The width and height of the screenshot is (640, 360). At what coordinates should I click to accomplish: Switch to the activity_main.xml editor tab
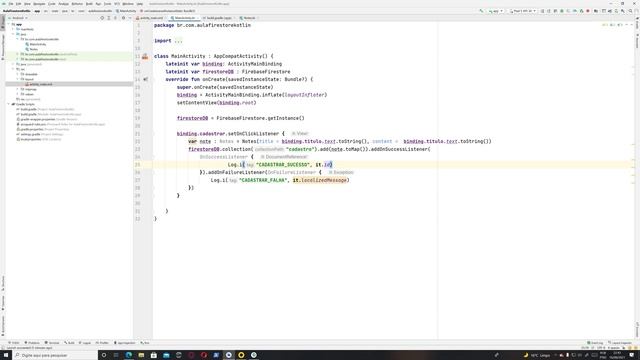coord(151,18)
